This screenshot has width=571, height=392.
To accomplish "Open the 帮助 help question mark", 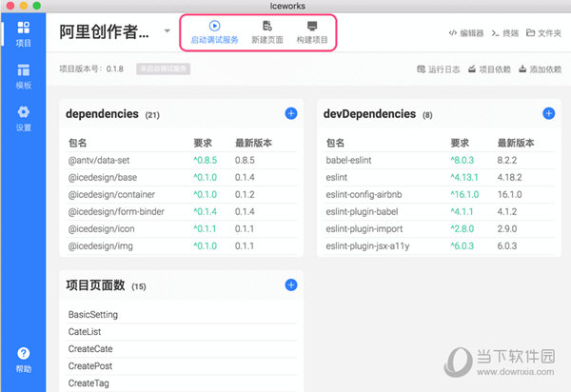I will (x=23, y=360).
